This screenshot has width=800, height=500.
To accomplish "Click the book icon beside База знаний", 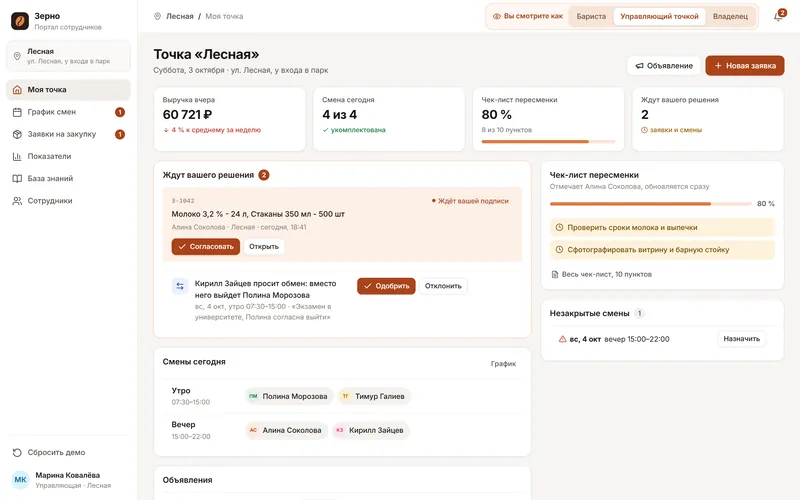I will pyautogui.click(x=17, y=179).
